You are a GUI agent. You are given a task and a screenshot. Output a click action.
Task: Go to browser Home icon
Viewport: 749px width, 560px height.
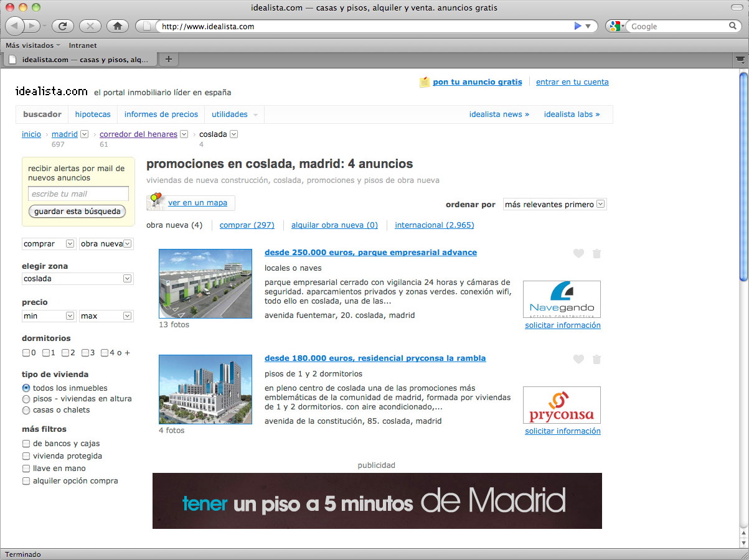pos(118,26)
